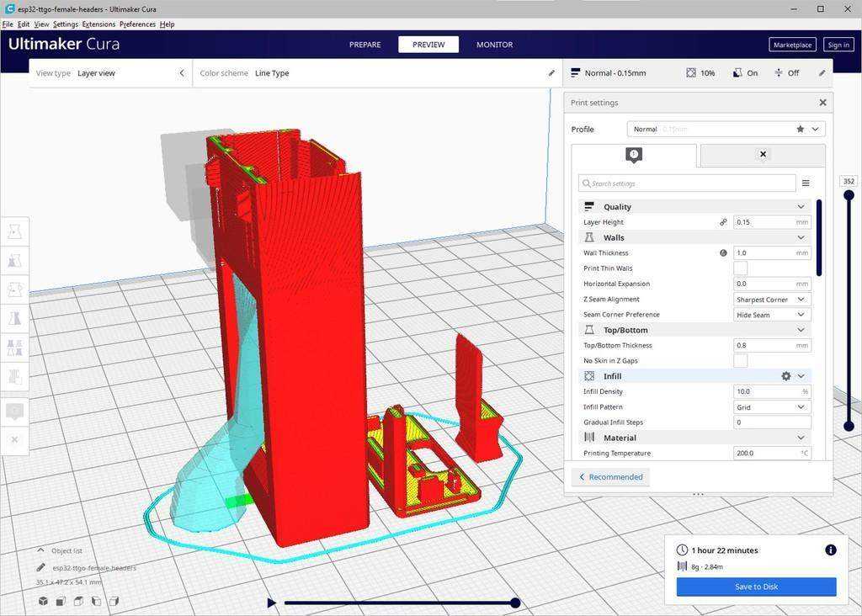Collapse the Quality settings section
The width and height of the screenshot is (862, 616).
(801, 207)
